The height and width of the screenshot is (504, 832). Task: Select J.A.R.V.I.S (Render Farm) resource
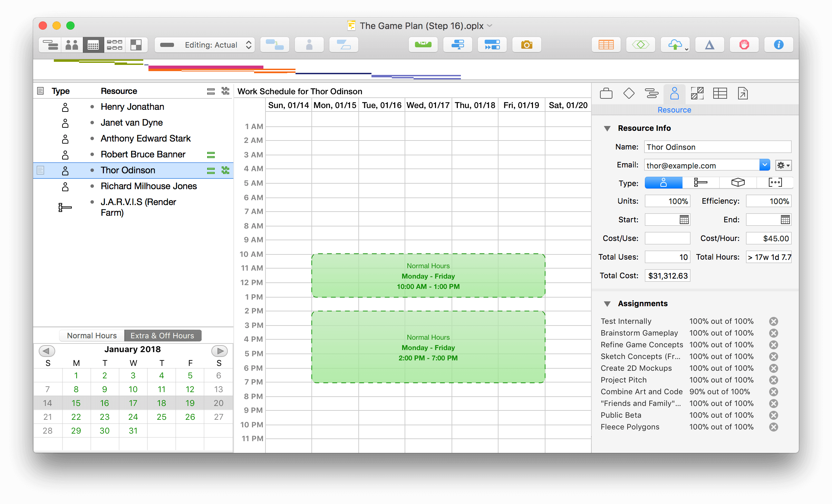point(133,207)
